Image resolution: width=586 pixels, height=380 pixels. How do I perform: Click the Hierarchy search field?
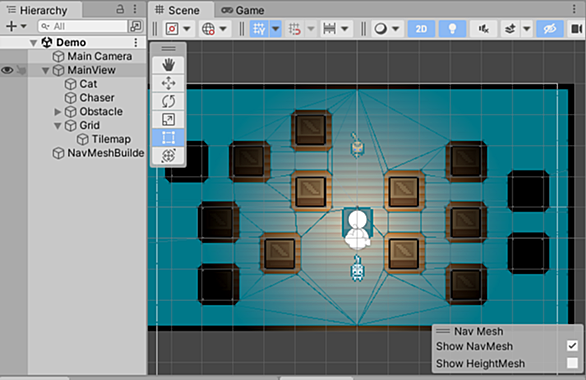pos(83,26)
